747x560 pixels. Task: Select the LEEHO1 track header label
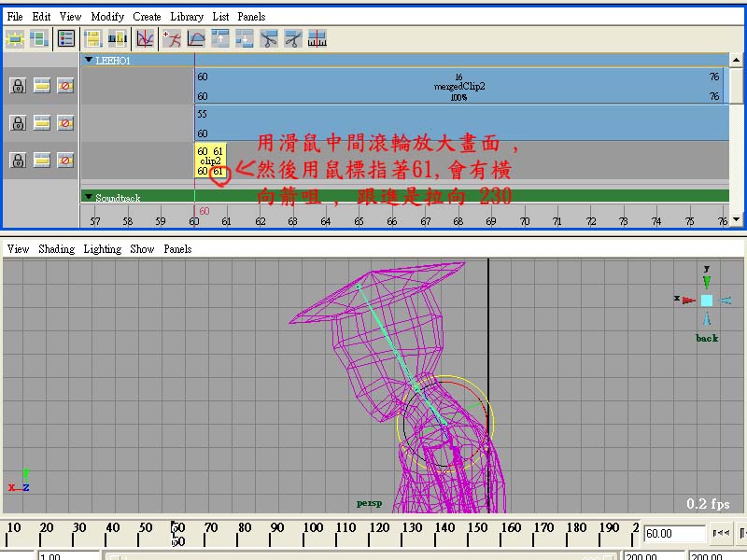112,61
